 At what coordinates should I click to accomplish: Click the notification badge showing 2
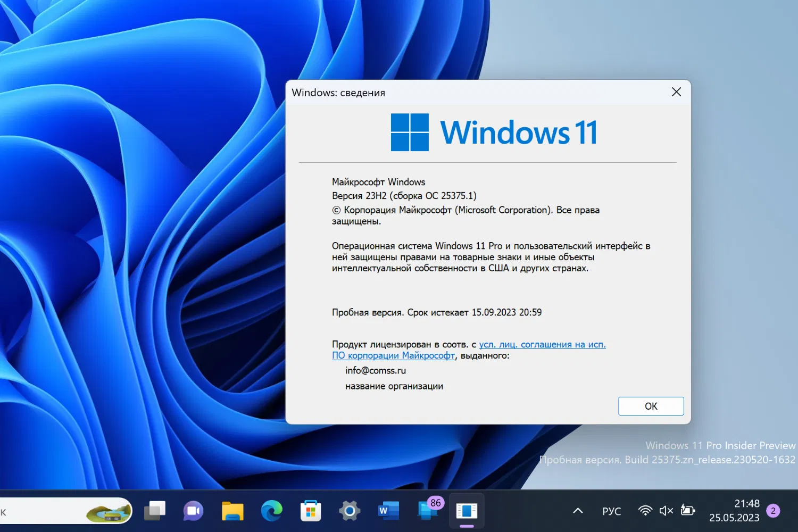click(774, 511)
